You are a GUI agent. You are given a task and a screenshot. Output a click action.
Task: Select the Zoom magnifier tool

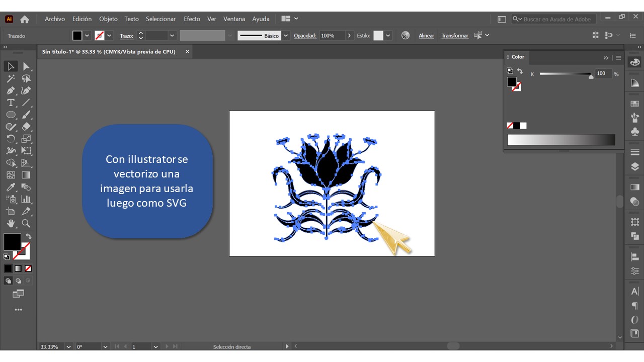[x=26, y=223]
